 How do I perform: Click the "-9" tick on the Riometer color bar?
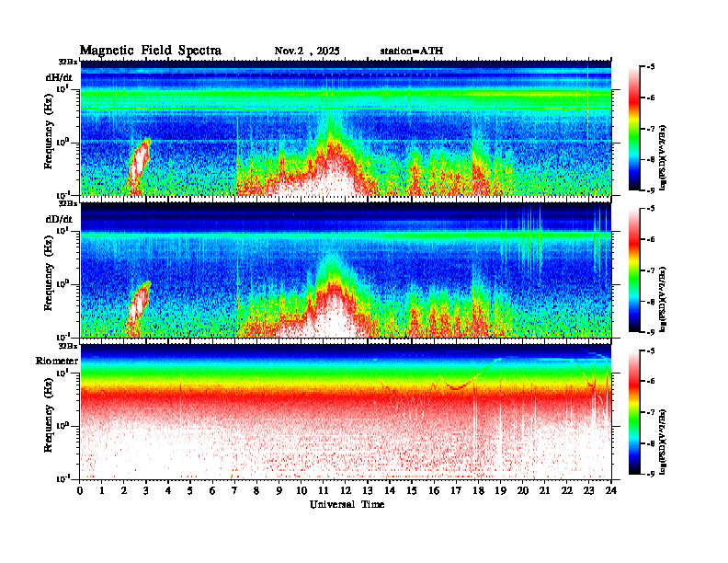(651, 474)
